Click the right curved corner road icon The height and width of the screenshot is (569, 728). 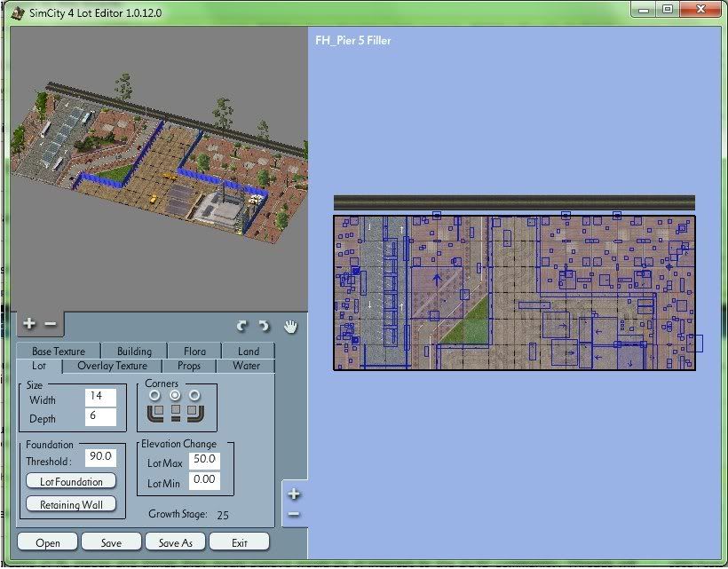195,413
